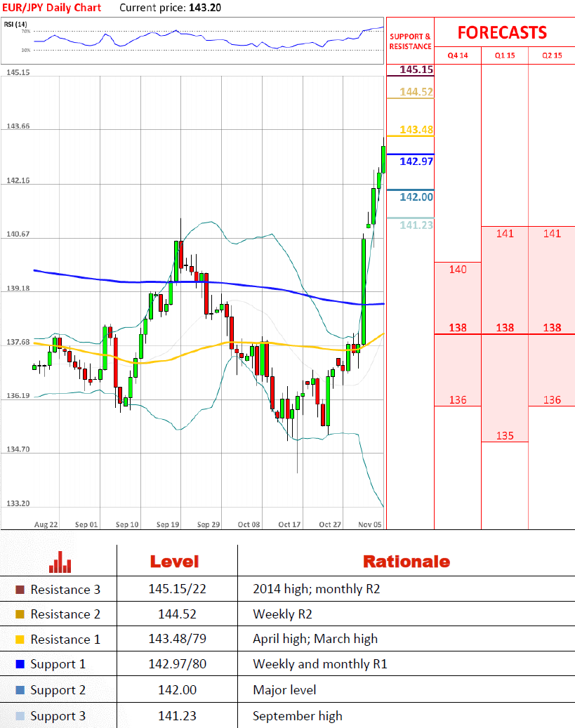
Task: Click the 141.23 level table cell
Action: click(177, 716)
